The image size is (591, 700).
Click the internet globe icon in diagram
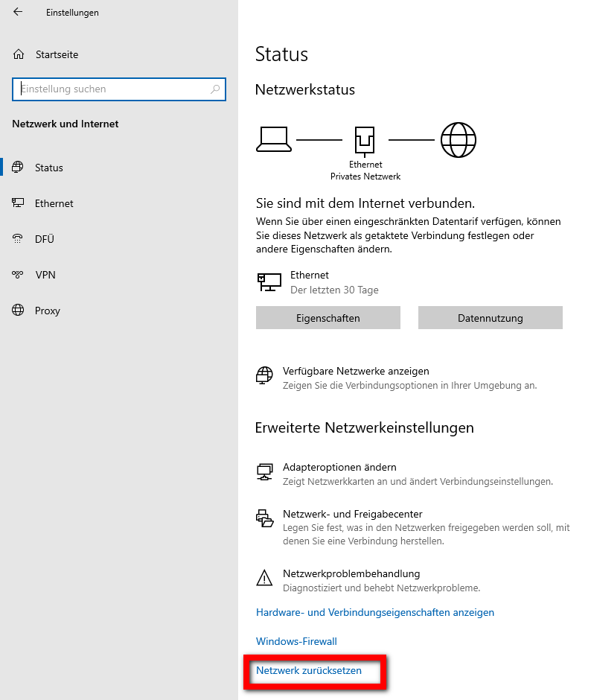459,140
